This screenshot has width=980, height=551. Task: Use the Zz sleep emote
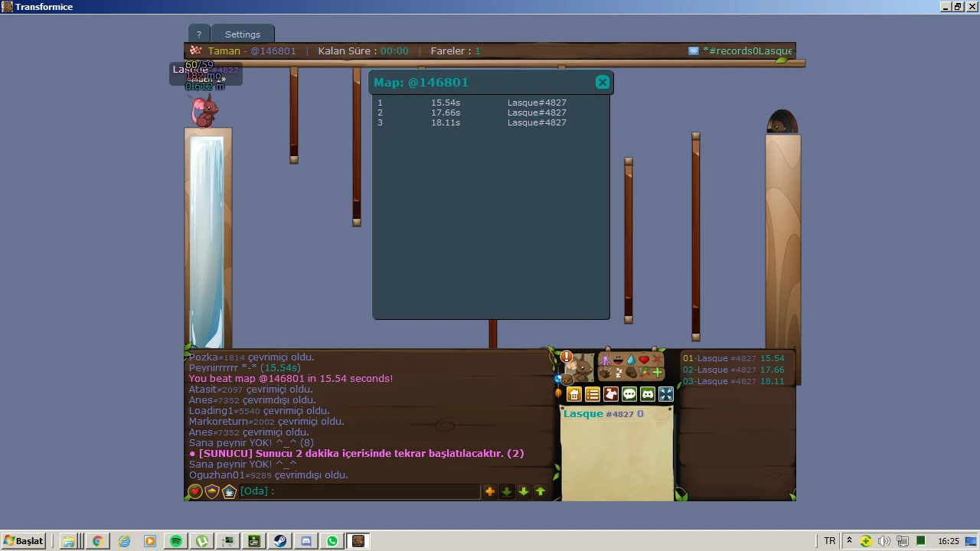[618, 373]
